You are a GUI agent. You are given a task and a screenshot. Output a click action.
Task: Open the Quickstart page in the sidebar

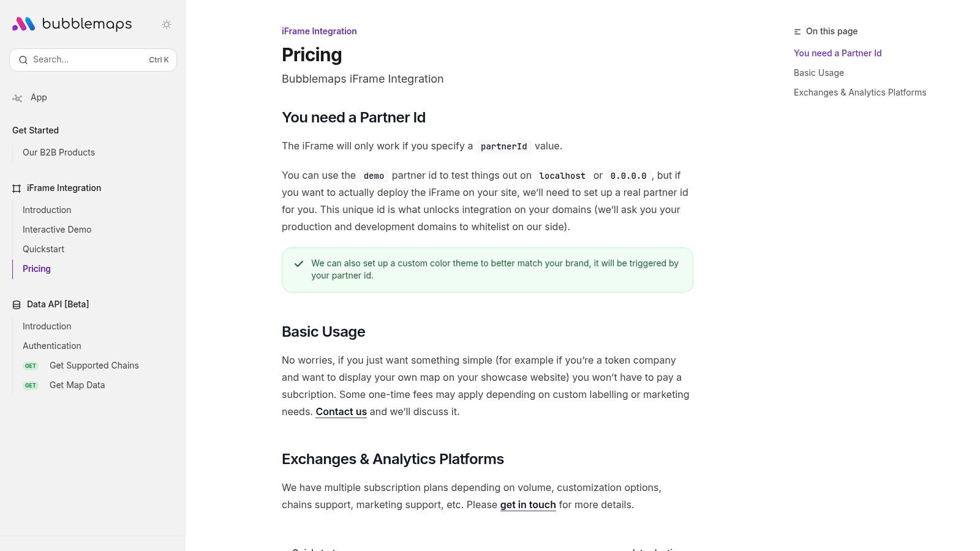(43, 249)
